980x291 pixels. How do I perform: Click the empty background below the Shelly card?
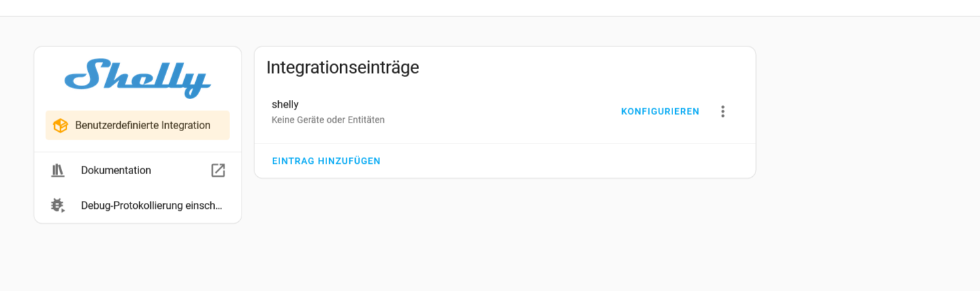tap(137, 258)
